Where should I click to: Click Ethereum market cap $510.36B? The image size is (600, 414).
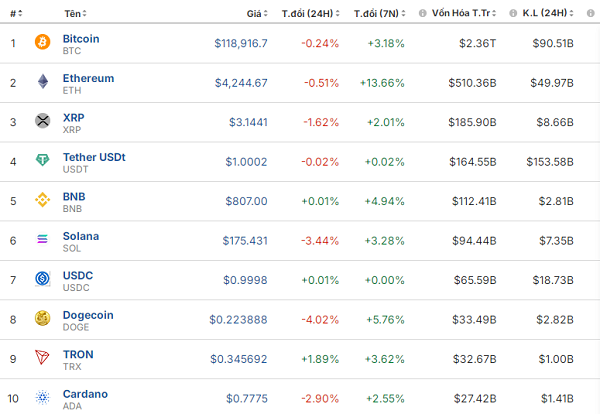(472, 83)
